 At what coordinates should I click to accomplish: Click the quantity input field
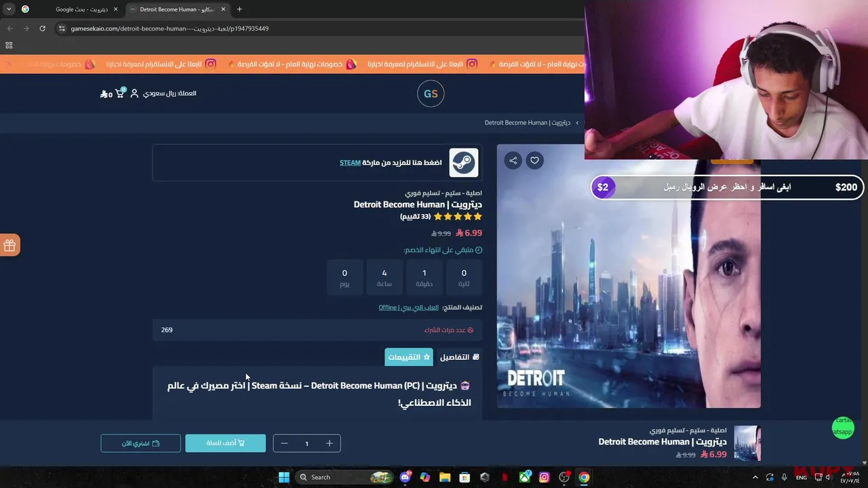307,443
